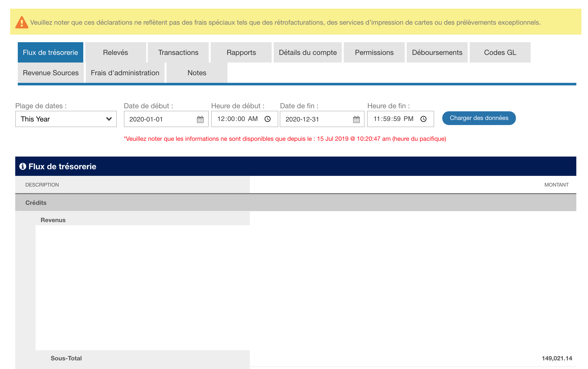Select the Détails du compte tab

[308, 52]
